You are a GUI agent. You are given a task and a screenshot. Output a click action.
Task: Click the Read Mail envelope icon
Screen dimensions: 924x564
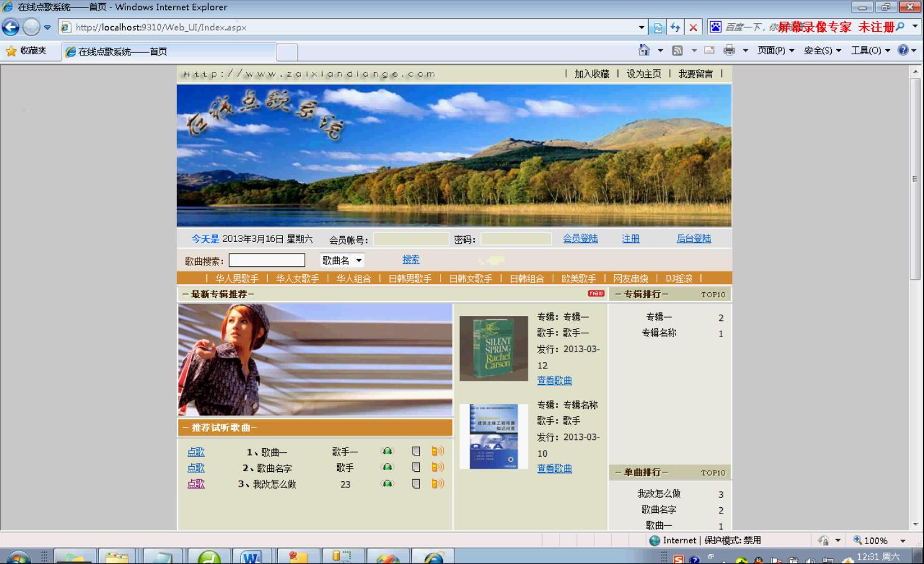[x=709, y=50]
